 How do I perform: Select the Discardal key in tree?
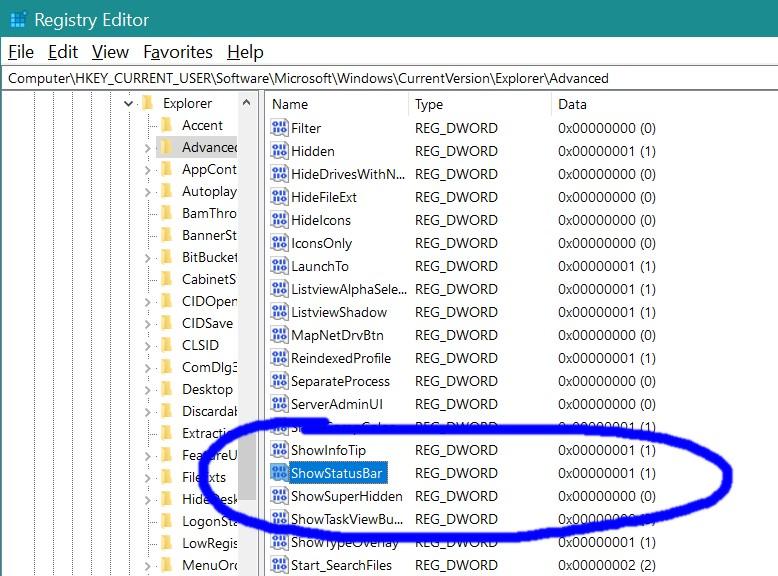pos(209,411)
